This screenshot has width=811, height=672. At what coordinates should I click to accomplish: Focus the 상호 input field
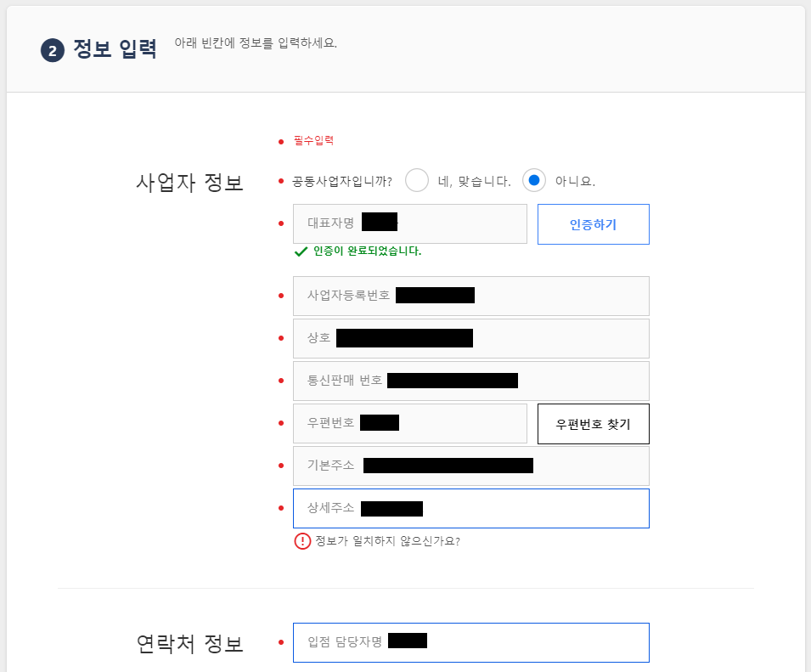coord(471,338)
